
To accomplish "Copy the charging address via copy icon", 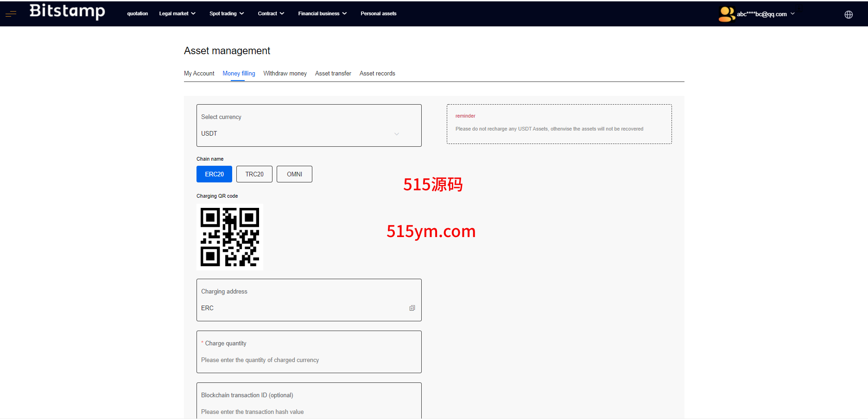I will click(412, 308).
